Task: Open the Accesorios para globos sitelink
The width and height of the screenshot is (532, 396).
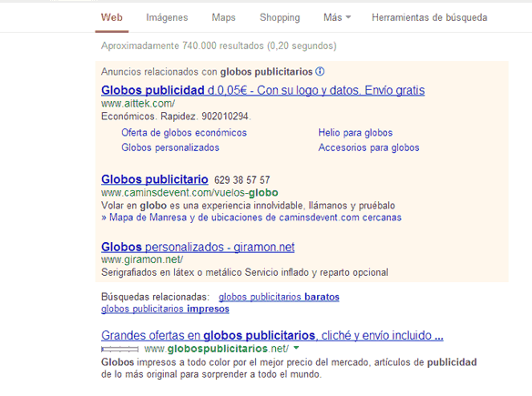Action: [x=369, y=147]
